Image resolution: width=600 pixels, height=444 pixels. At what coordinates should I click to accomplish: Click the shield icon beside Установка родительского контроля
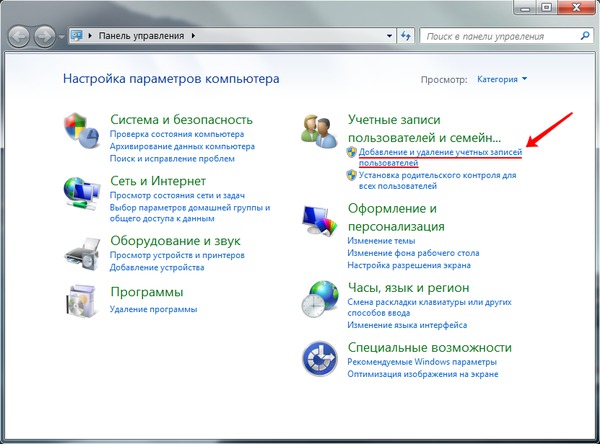pyautogui.click(x=351, y=175)
